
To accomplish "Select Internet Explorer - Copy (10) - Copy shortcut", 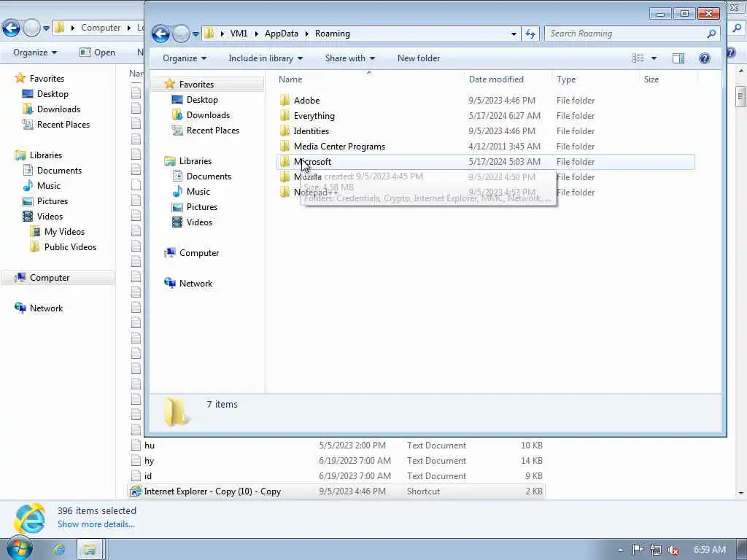I will pyautogui.click(x=337, y=491).
